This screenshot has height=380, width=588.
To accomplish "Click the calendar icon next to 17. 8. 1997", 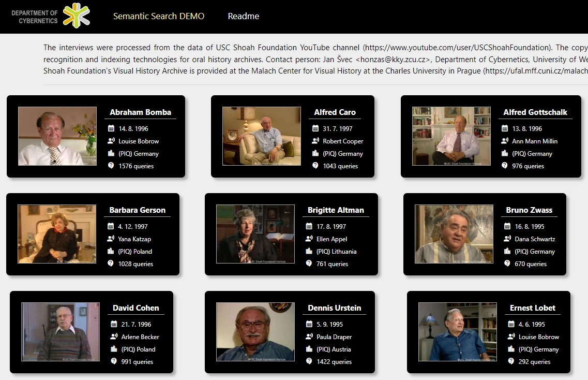I will click(x=309, y=226).
